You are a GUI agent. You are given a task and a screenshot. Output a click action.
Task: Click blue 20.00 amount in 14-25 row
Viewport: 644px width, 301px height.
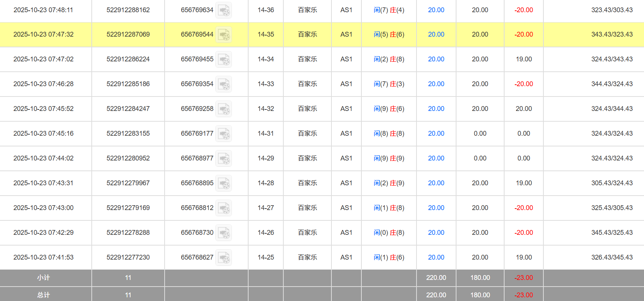(x=436, y=257)
